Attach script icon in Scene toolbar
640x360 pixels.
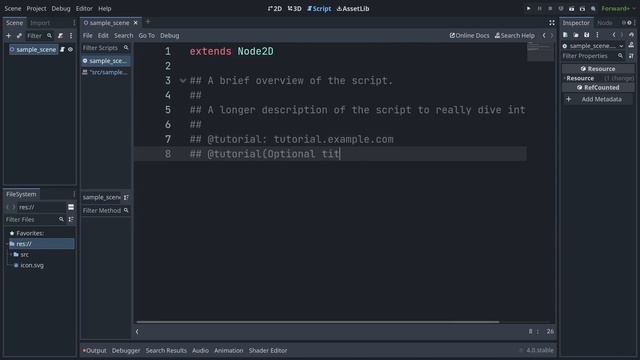[x=60, y=36]
